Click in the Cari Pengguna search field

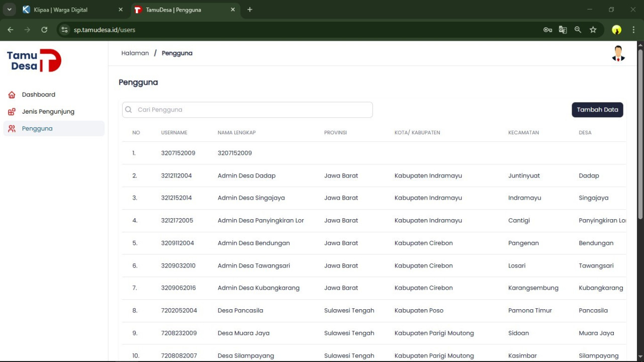[251, 110]
